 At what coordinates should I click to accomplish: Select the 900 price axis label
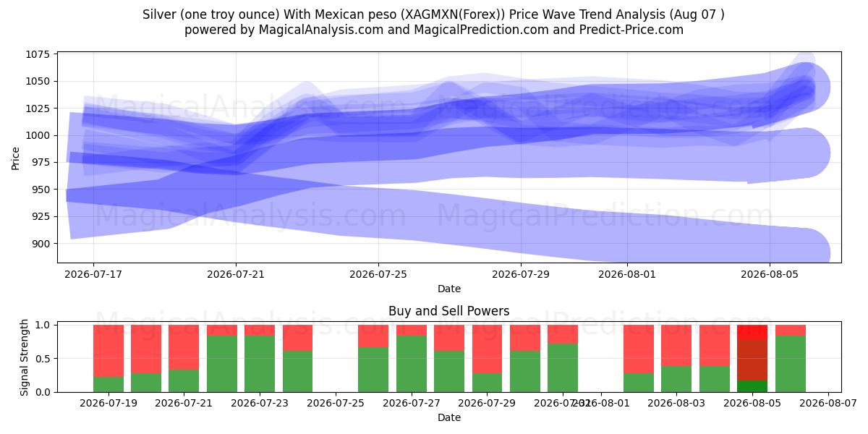(41, 244)
